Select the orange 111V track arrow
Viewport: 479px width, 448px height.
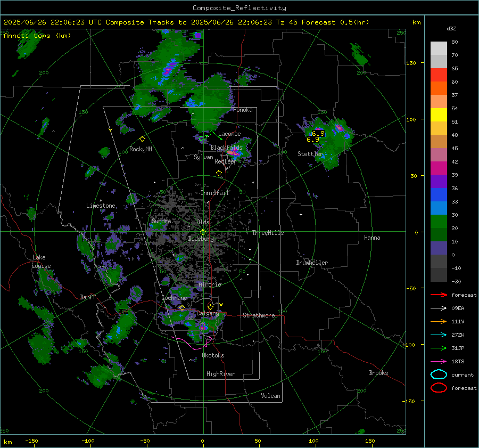point(439,321)
